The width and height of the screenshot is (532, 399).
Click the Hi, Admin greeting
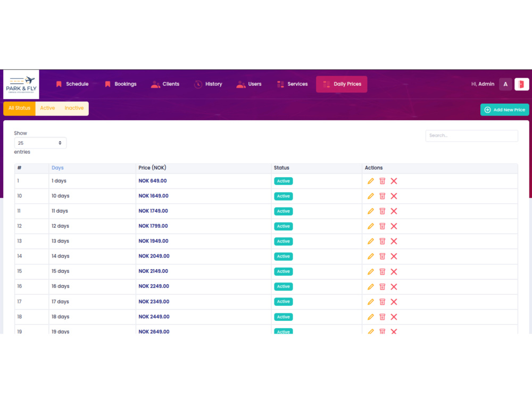coord(483,84)
